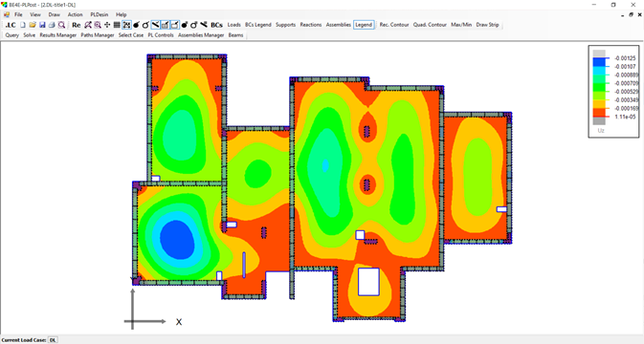Open the Paths Manager
The height and width of the screenshot is (344, 644).
point(98,35)
